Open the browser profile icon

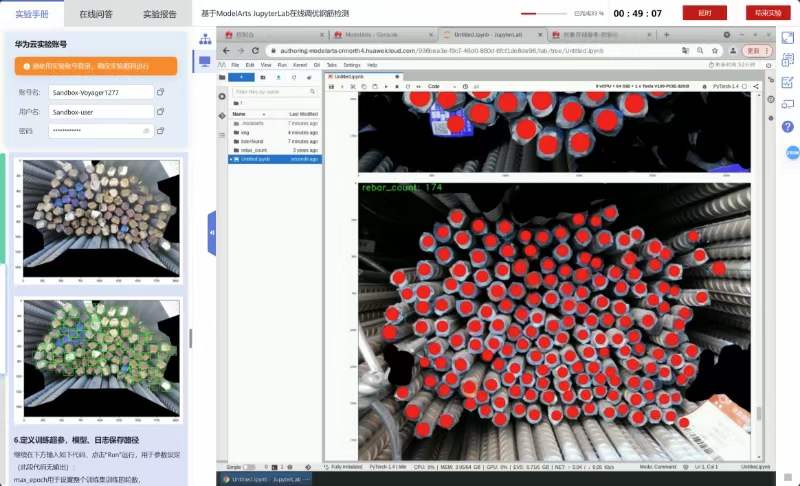[733, 50]
